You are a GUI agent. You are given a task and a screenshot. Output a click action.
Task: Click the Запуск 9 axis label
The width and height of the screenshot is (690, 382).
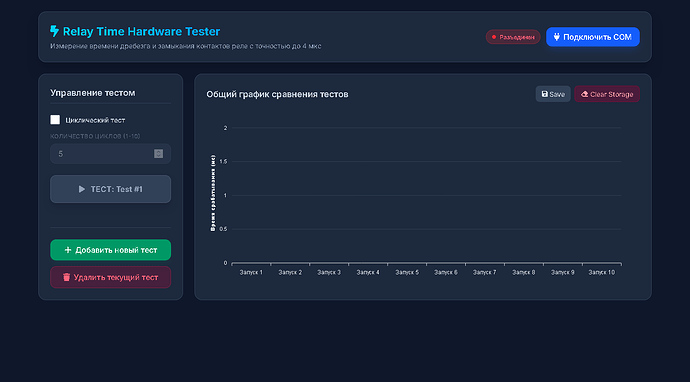563,272
